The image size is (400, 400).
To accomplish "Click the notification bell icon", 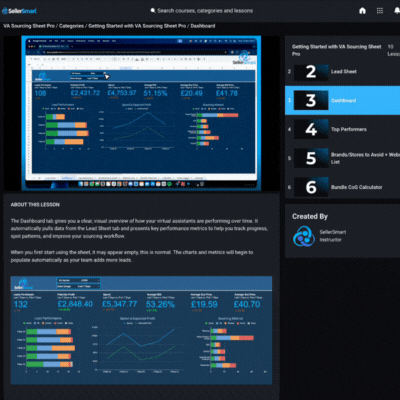I will click(397, 11).
